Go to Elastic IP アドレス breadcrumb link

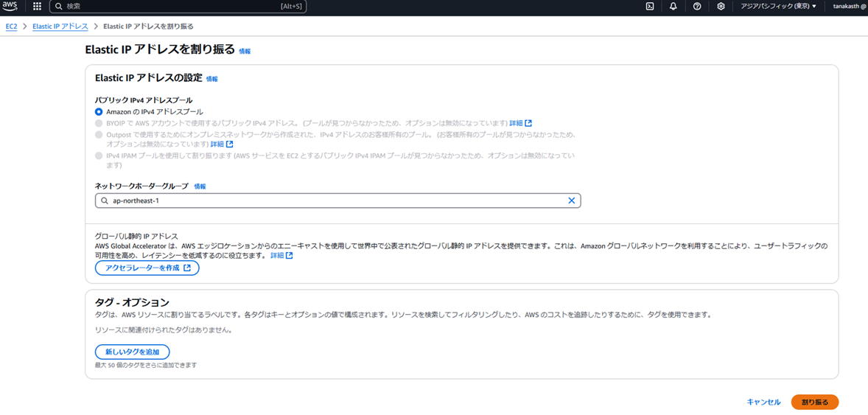point(60,27)
